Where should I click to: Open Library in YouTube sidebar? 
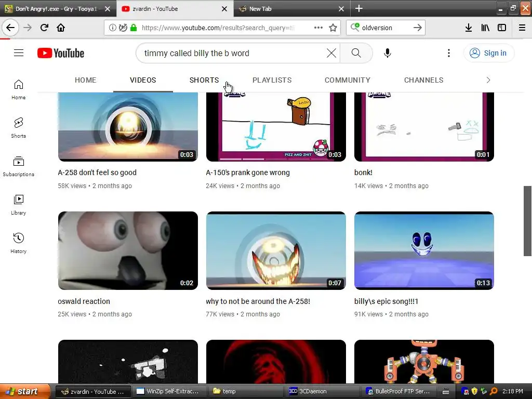pyautogui.click(x=19, y=205)
